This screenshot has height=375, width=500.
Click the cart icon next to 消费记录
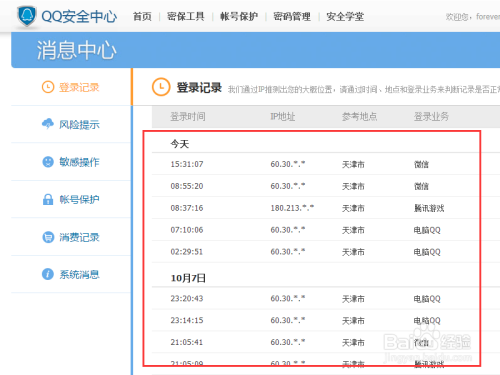pos(48,237)
